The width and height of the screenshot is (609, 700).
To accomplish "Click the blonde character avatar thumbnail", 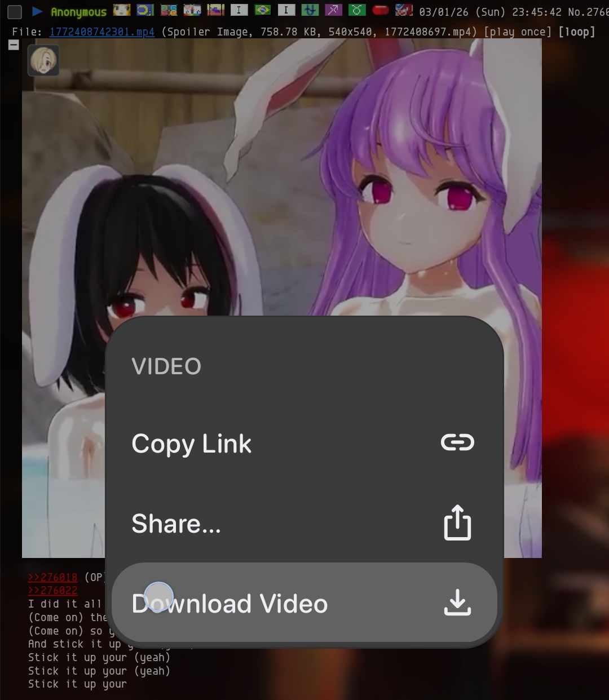I will coord(43,61).
